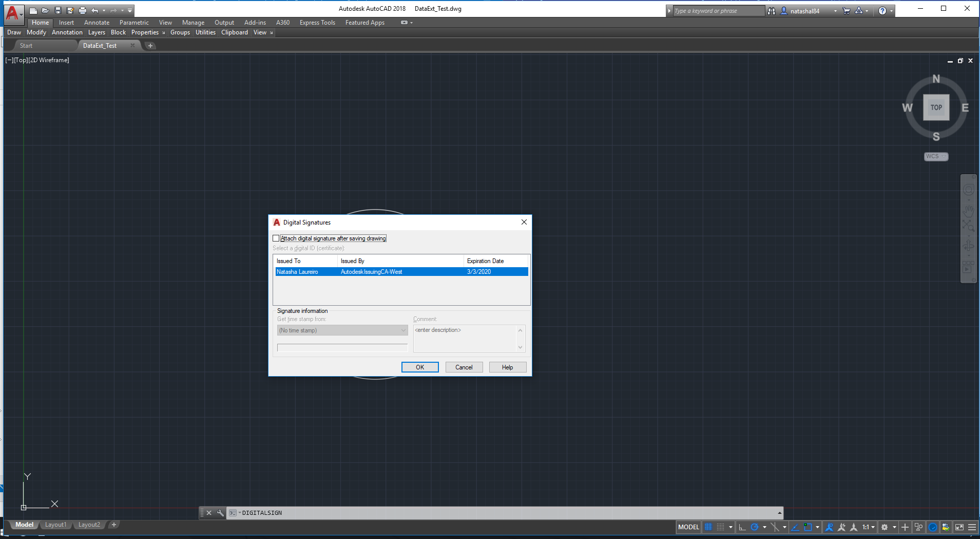980x539 pixels.
Task: Open the object snap settings dropdown arrow
Action: coord(817,527)
